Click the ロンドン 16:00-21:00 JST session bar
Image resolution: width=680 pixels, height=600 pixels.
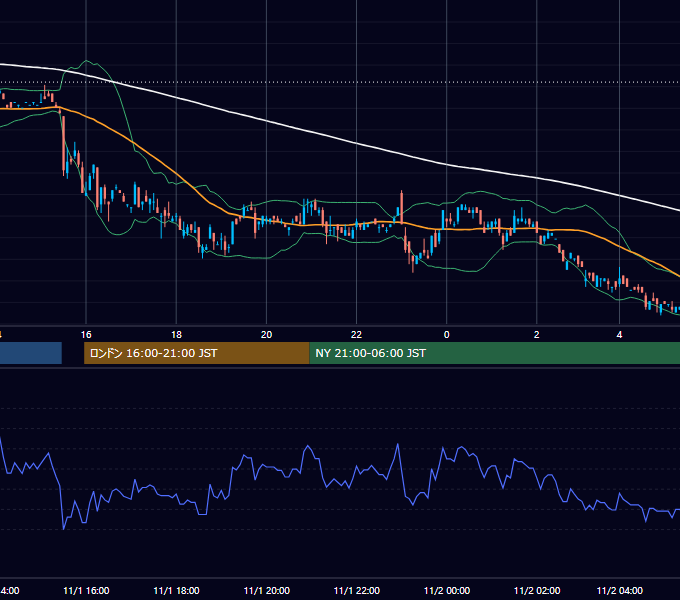(x=196, y=353)
